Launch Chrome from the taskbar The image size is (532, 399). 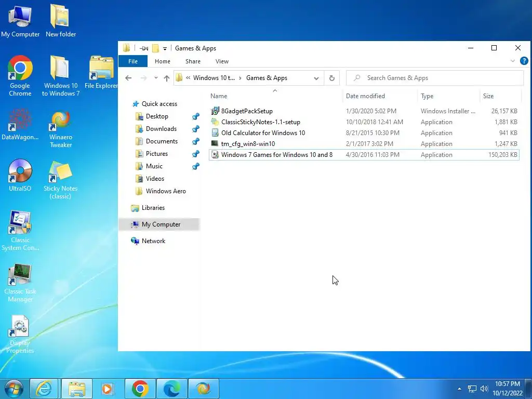tap(140, 389)
